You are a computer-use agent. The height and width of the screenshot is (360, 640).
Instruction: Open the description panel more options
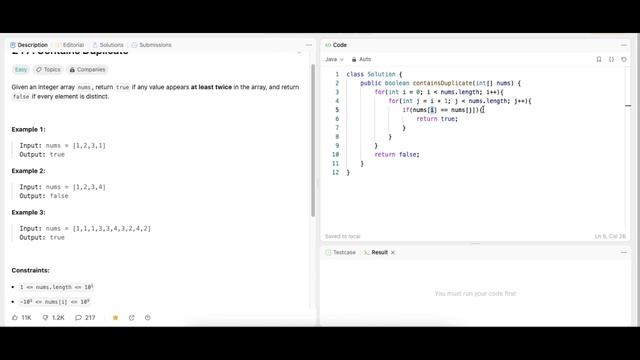[x=309, y=45]
